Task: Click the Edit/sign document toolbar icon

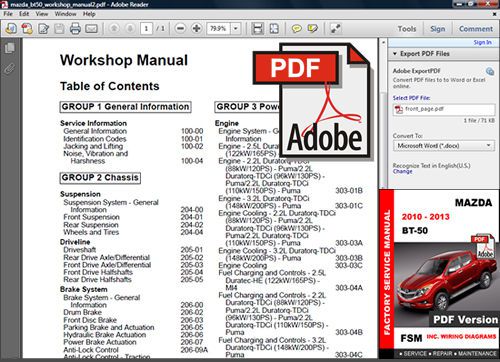Action: point(43,29)
